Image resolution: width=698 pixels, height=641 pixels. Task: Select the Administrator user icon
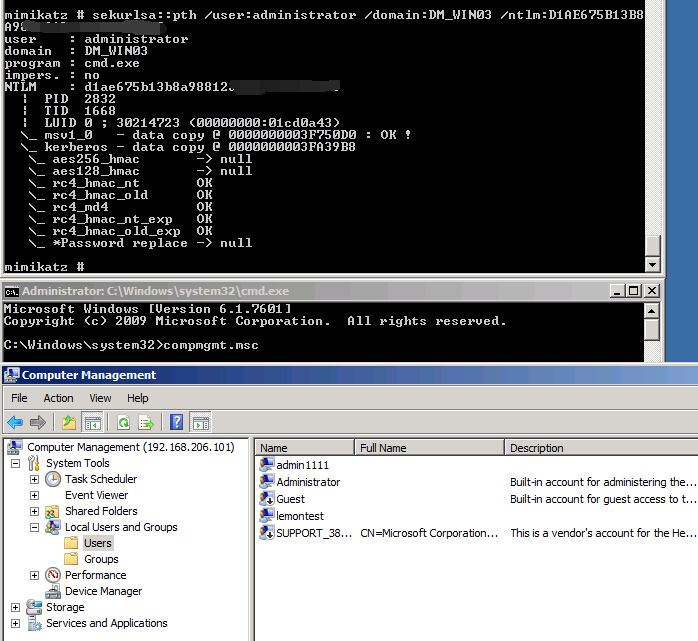[x=267, y=482]
